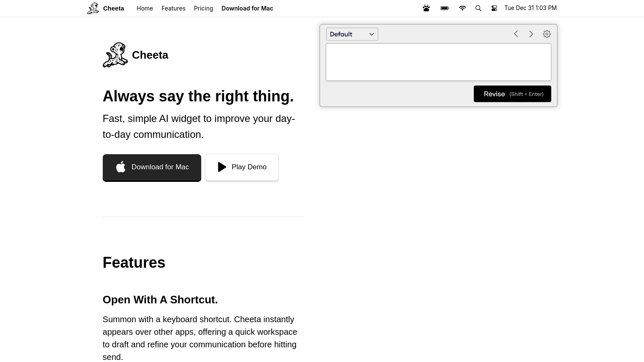Open Spotlight search magnifier icon
The width and height of the screenshot is (644, 362).
pos(478,8)
